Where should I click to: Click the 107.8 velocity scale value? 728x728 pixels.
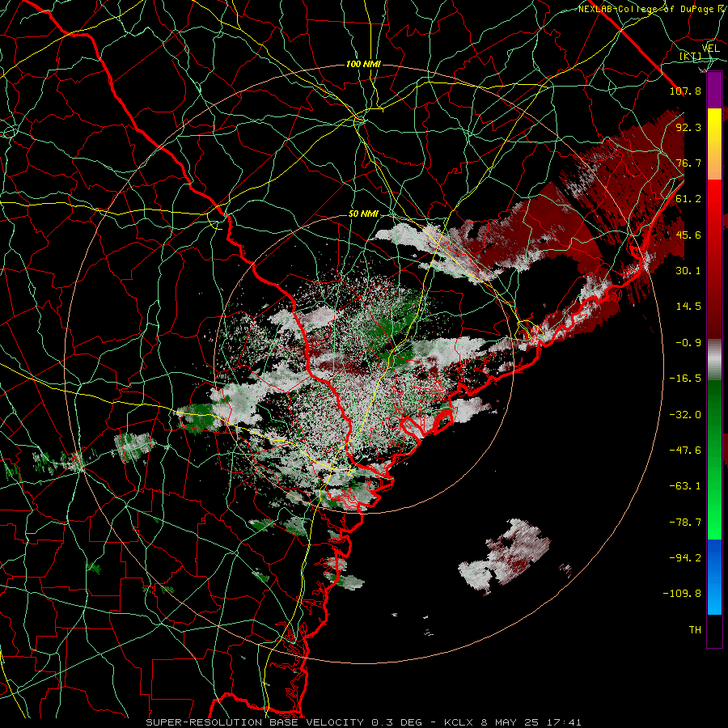pos(685,91)
